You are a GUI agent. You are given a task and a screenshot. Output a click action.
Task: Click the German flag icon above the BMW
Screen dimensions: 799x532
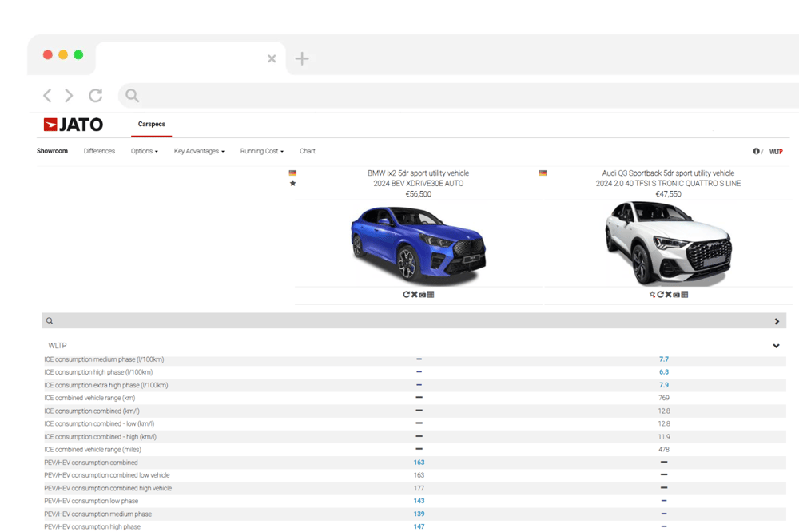pyautogui.click(x=292, y=173)
